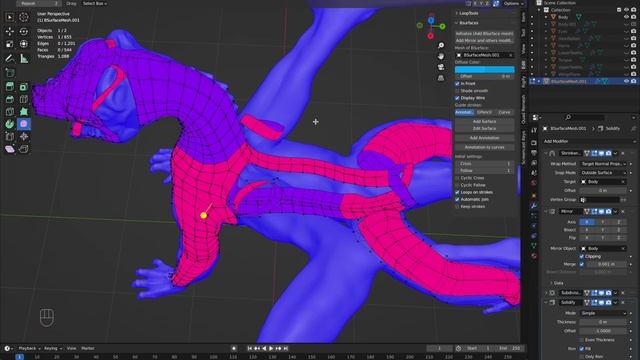Enable the Cyclic Follow checkbox
This screenshot has width=640, height=360.
tap(458, 185)
